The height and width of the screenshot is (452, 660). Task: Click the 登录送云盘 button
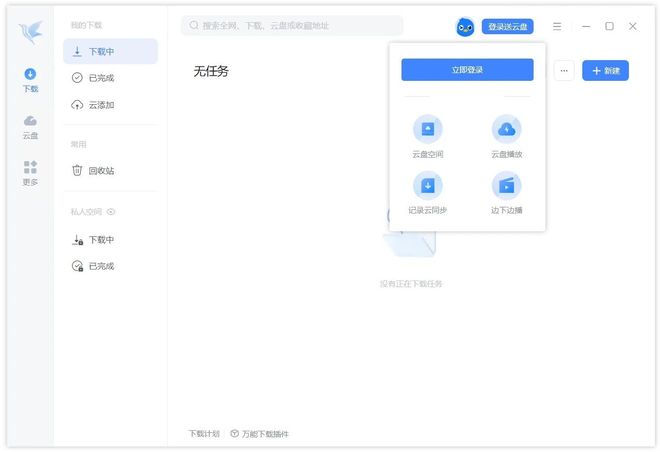(507, 27)
